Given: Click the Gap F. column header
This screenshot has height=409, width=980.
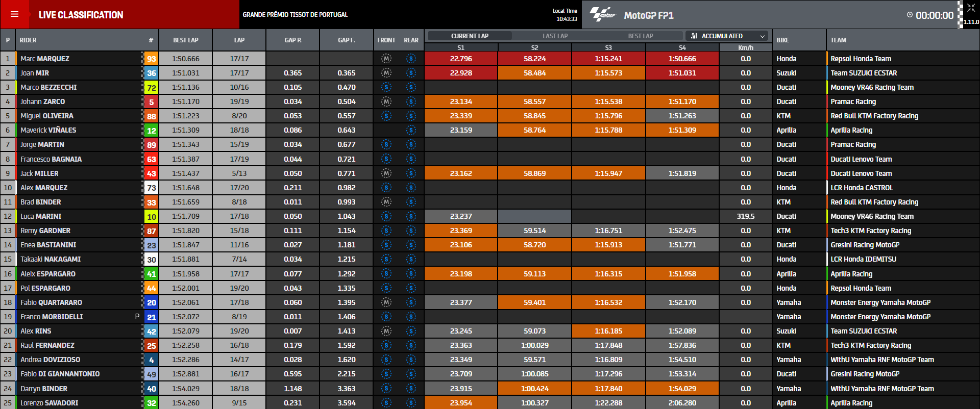Looking at the screenshot, I should [346, 40].
